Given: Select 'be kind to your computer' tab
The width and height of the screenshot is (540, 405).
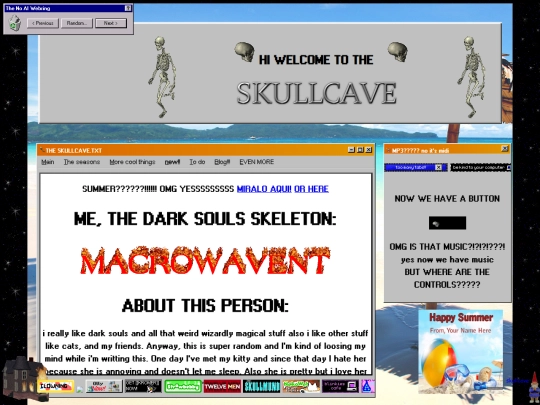Looking at the screenshot, I should (479, 167).
